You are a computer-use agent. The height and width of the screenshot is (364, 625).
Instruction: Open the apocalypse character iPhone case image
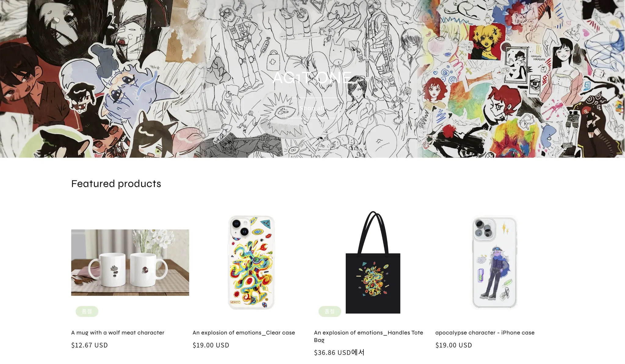tap(494, 262)
